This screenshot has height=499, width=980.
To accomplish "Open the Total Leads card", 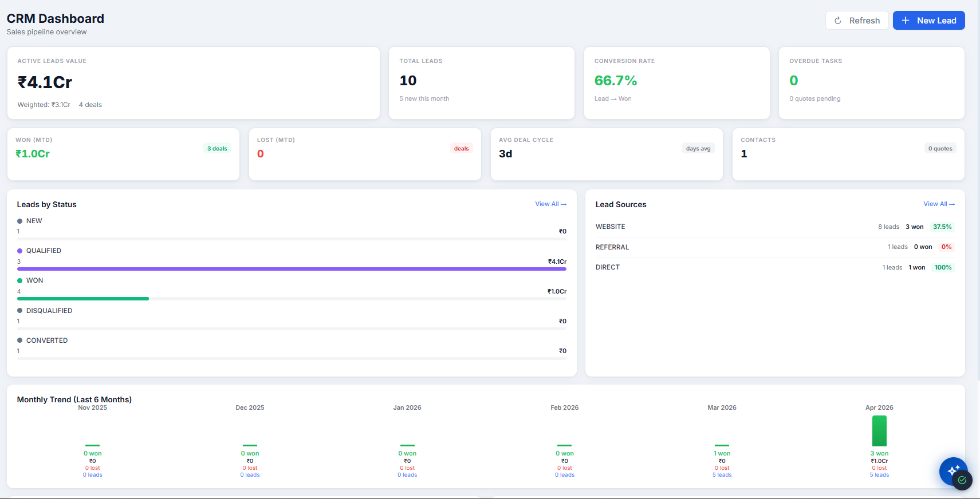I will (x=482, y=83).
